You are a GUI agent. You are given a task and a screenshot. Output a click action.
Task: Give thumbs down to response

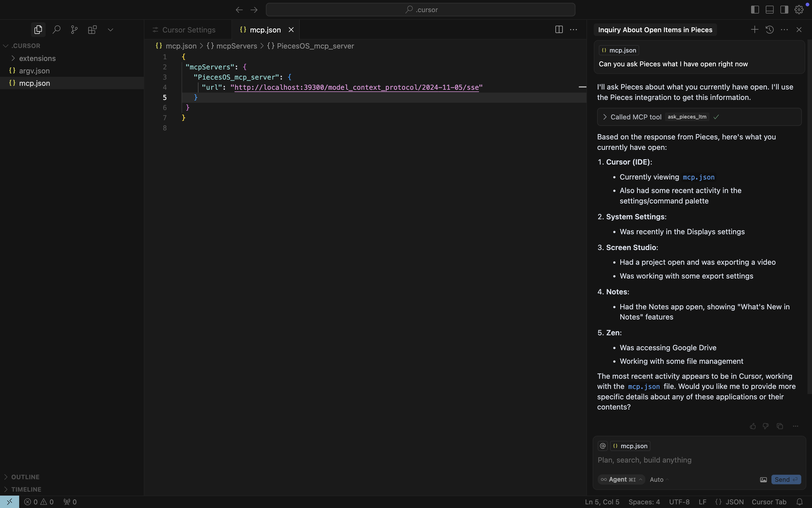(766, 426)
